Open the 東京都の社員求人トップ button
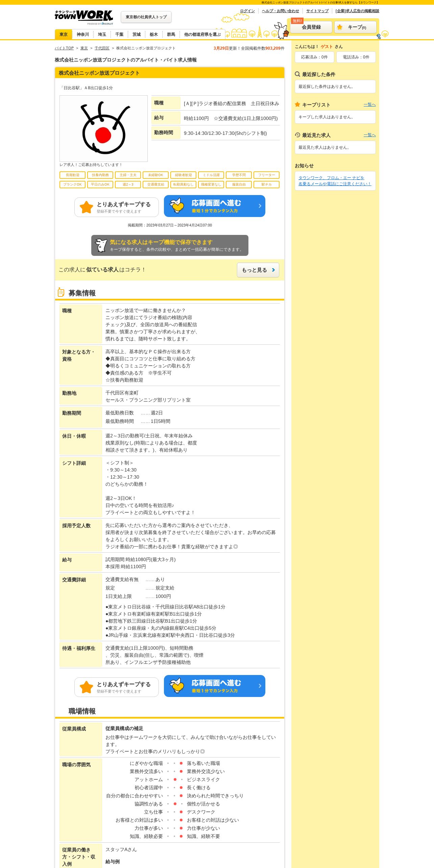The height and width of the screenshot is (868, 434). click(146, 17)
